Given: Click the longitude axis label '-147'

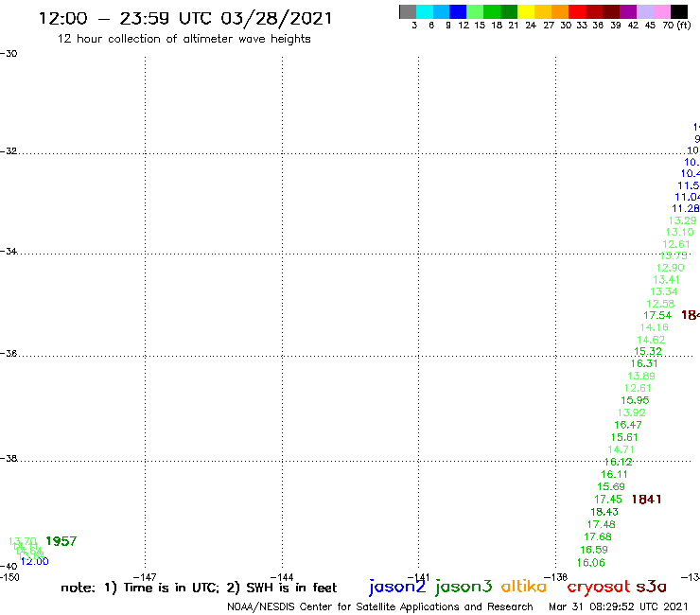Looking at the screenshot, I should click(145, 577).
